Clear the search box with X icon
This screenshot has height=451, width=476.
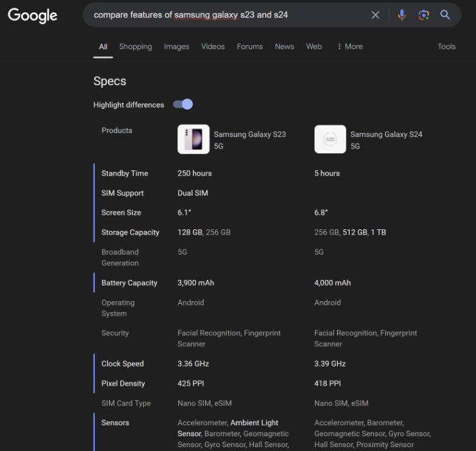tap(375, 15)
